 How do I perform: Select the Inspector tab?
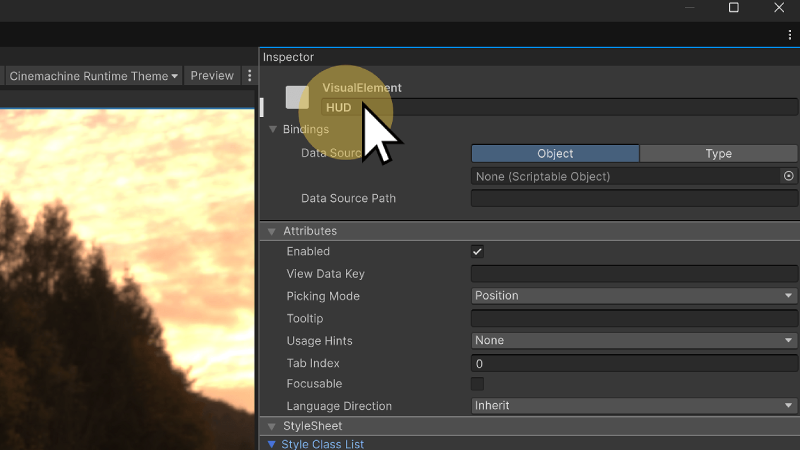(x=288, y=58)
